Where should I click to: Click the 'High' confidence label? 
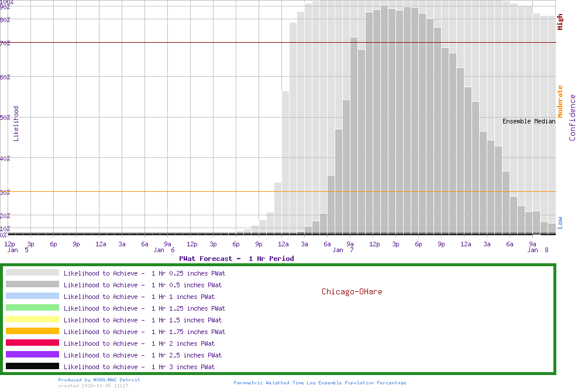coord(560,22)
